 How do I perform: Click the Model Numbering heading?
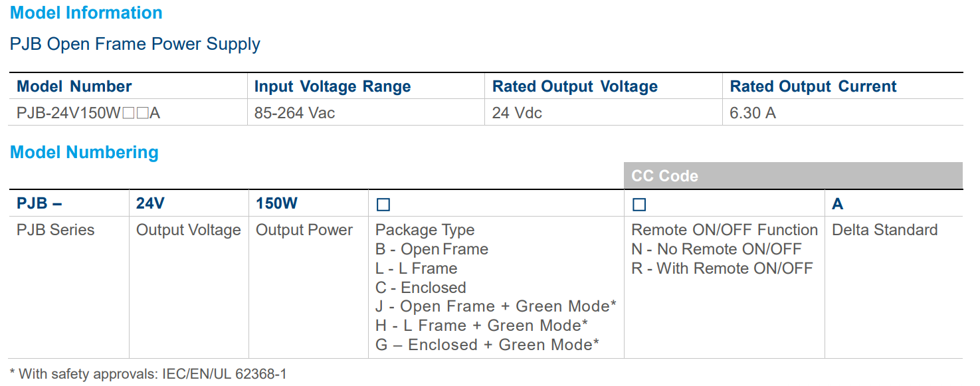pyautogui.click(x=84, y=152)
